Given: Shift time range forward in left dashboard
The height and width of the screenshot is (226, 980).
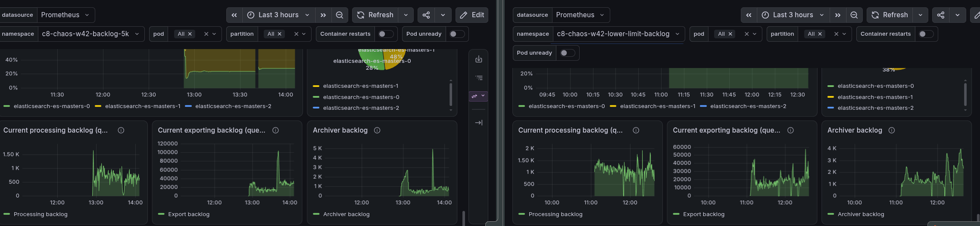Looking at the screenshot, I should (x=323, y=15).
